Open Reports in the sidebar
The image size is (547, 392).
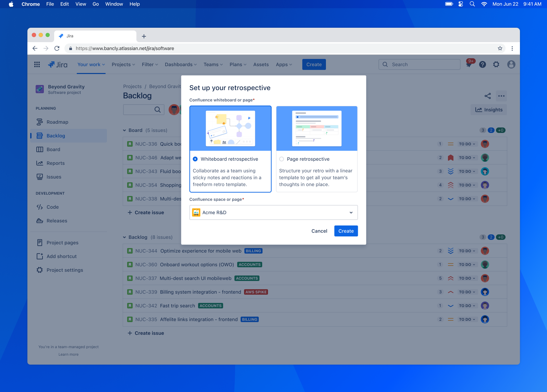click(x=69, y=163)
